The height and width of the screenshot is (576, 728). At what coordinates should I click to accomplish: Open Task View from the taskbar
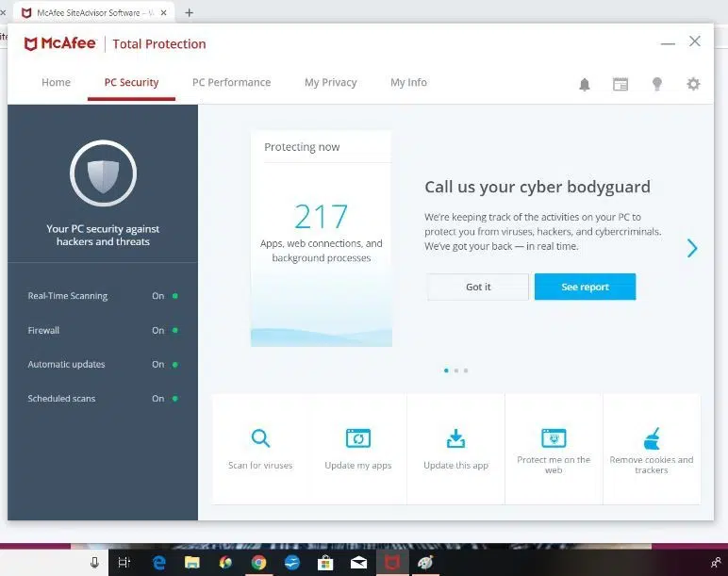[124, 563]
